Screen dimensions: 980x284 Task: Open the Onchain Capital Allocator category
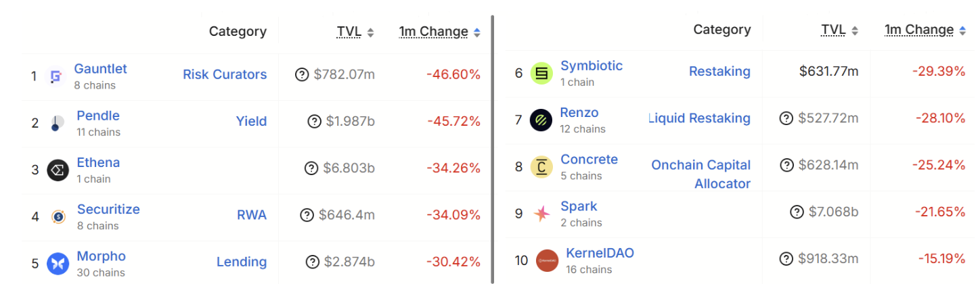click(x=700, y=174)
